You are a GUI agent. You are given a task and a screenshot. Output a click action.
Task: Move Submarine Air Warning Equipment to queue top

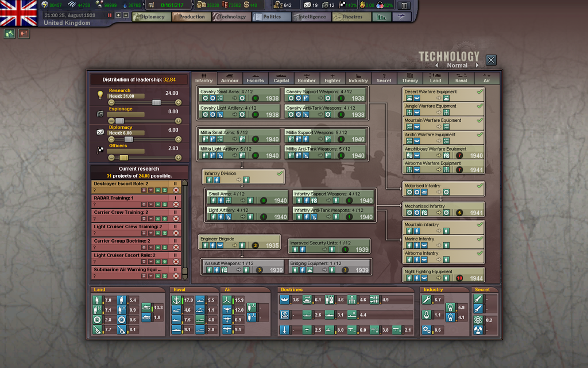pyautogui.click(x=165, y=276)
